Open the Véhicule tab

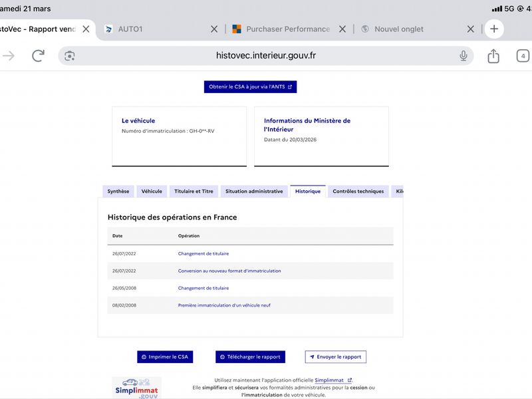pyautogui.click(x=152, y=192)
